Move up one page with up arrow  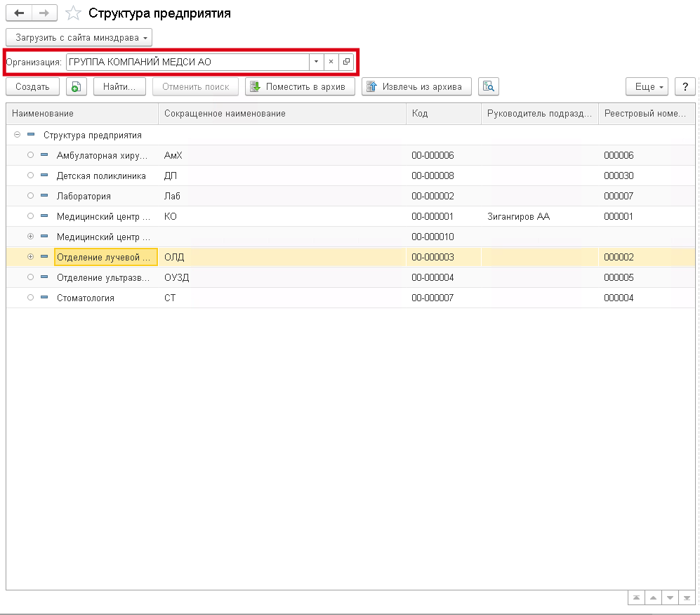[x=653, y=597]
